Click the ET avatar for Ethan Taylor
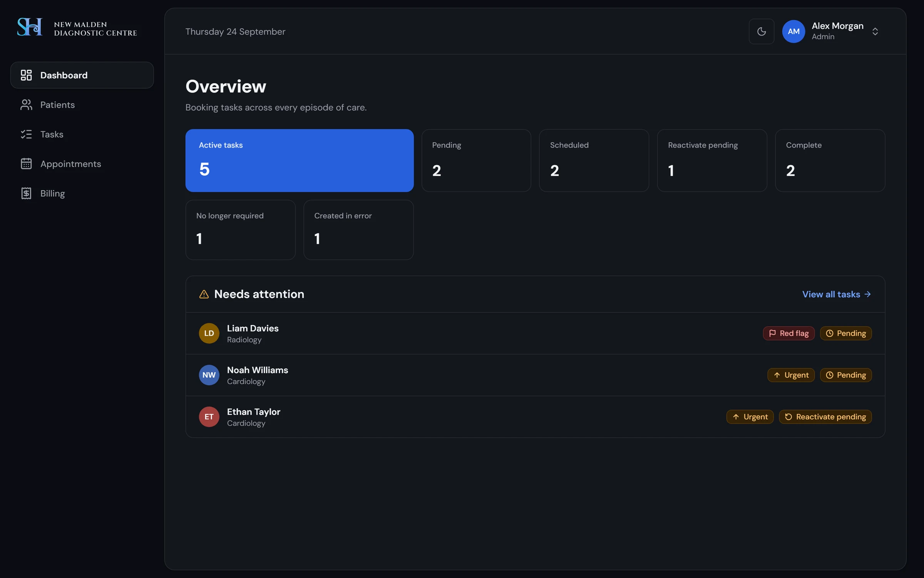Viewport: 924px width, 578px height. (x=209, y=417)
